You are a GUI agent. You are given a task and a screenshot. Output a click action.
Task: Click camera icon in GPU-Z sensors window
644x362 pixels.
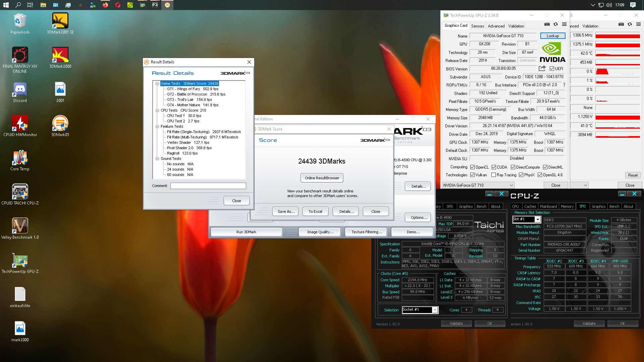coord(621,24)
